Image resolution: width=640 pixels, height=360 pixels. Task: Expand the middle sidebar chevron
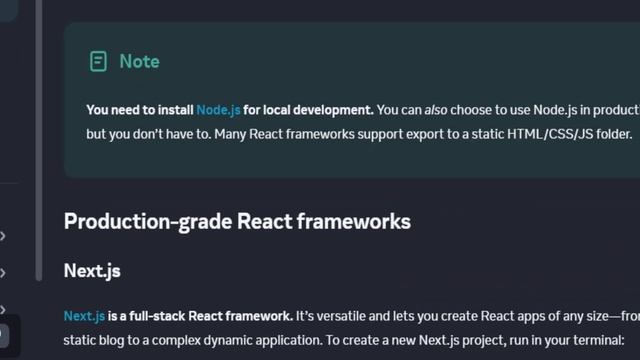[x=3, y=273]
